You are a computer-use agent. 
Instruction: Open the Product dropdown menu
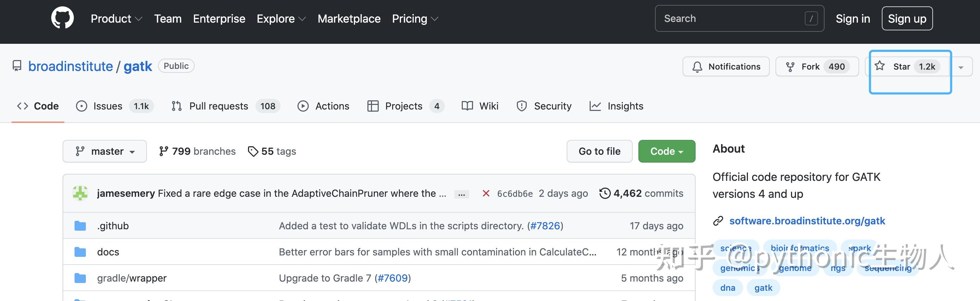point(117,19)
